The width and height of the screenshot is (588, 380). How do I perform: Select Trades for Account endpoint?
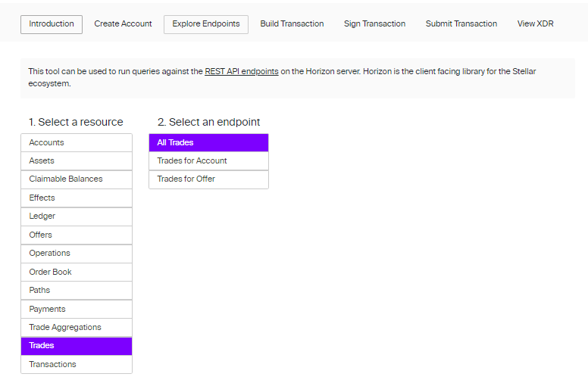(x=208, y=161)
